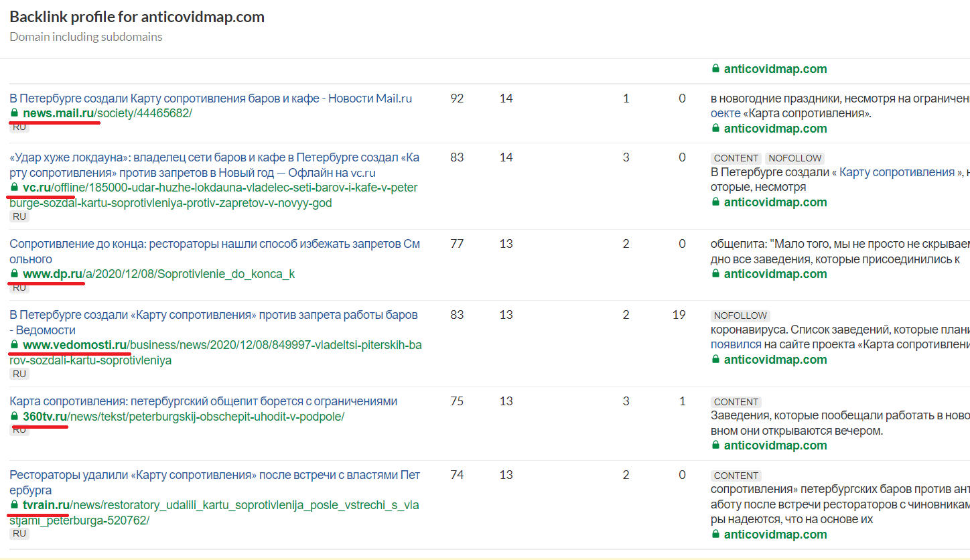Open the «петербургский общепит борется» article title

(204, 401)
